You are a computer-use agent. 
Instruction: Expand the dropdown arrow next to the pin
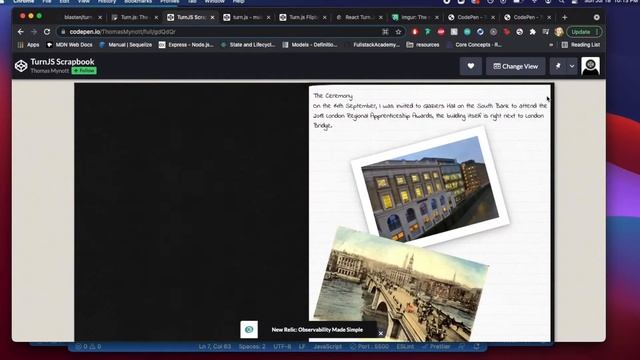click(x=572, y=66)
